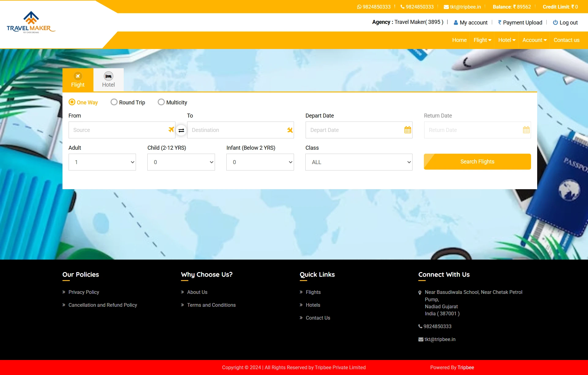Select the One Way radio button
The width and height of the screenshot is (588, 375).
pyautogui.click(x=72, y=102)
